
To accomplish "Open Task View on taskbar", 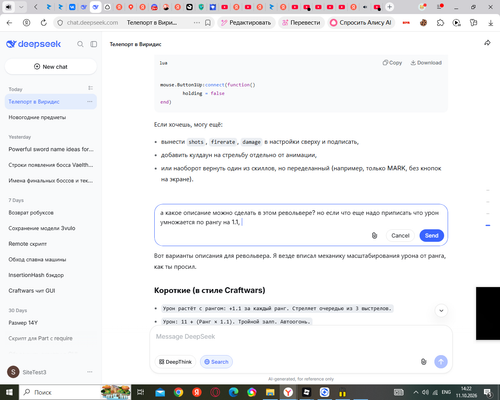I will [141, 392].
